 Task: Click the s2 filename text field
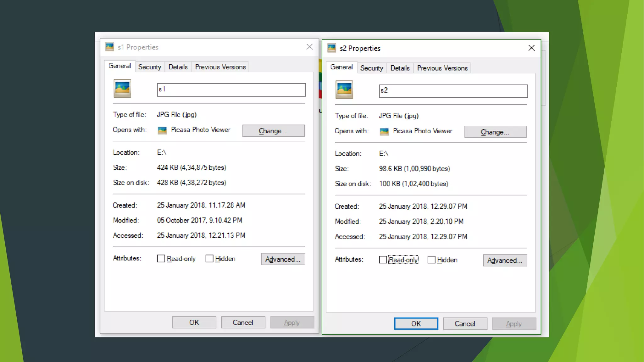click(x=453, y=91)
